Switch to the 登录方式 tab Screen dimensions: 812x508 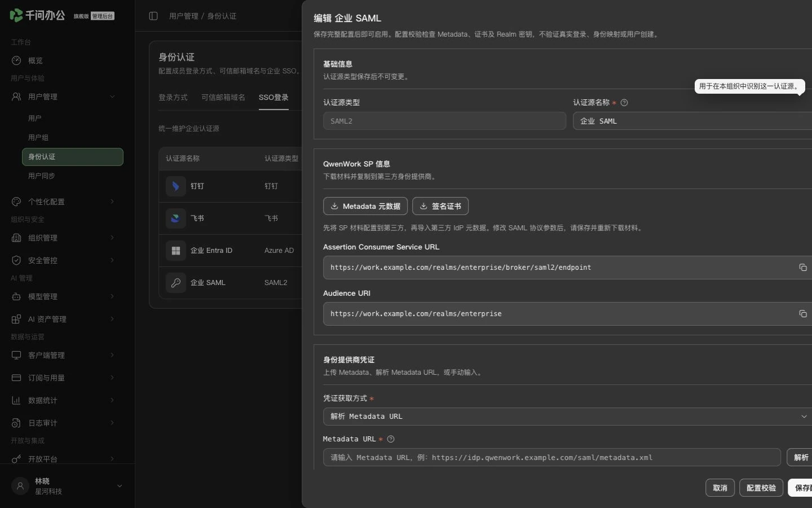(x=173, y=98)
